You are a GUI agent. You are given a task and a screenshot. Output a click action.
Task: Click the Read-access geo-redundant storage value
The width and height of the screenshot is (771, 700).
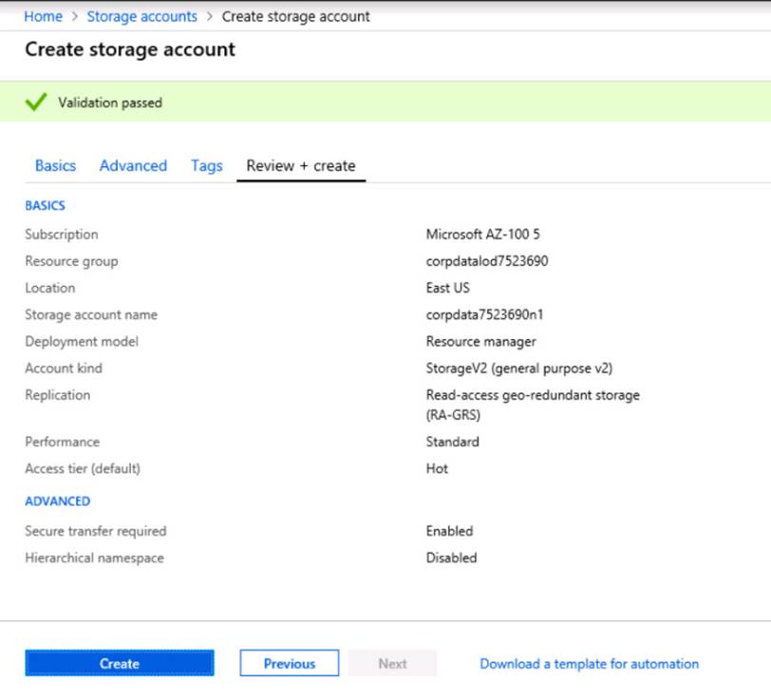[532, 395]
